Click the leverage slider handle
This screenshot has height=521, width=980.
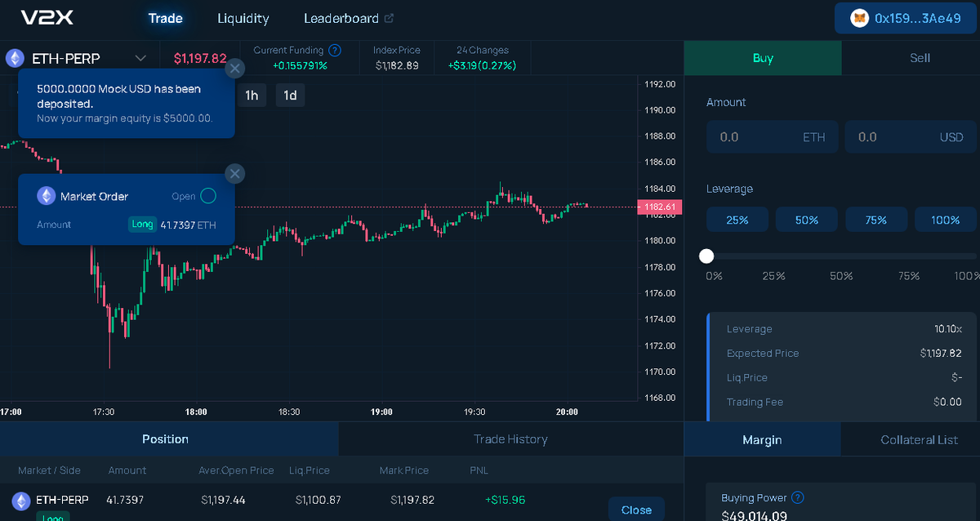click(706, 256)
